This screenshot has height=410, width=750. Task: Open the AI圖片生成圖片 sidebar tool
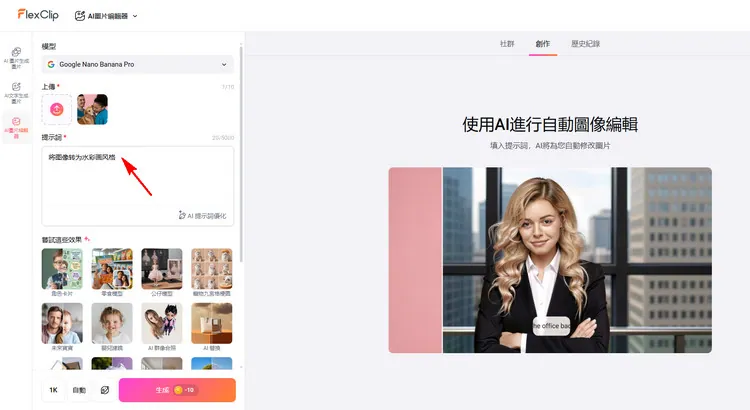point(16,57)
